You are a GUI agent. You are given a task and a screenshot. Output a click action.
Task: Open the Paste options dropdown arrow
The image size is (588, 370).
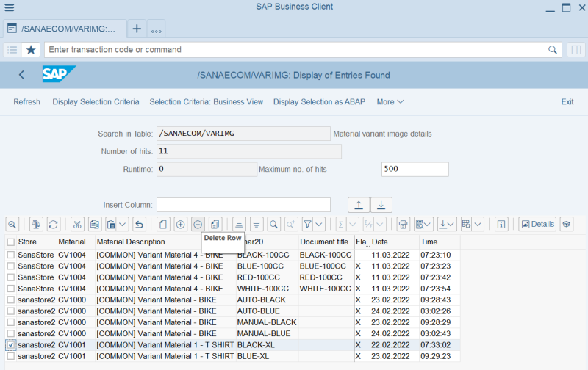pos(123,225)
